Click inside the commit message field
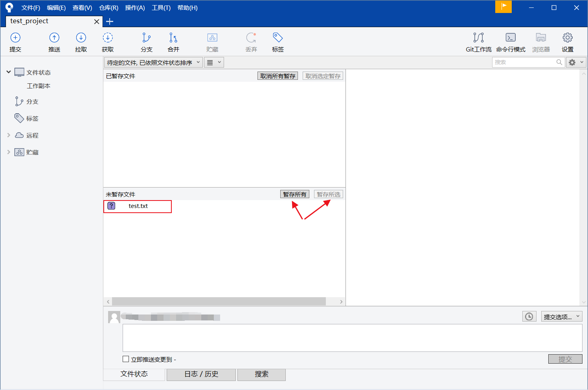The image size is (588, 390). click(x=353, y=338)
